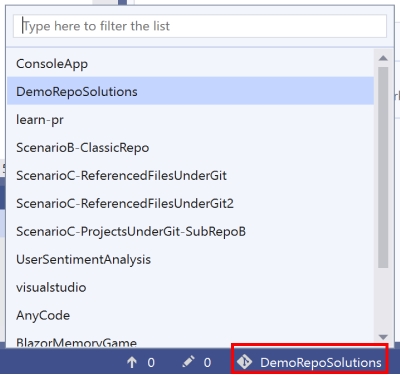Open UserSentimentAnalysis repository
Screen dimensions: 400x375
pyautogui.click(x=190, y=259)
